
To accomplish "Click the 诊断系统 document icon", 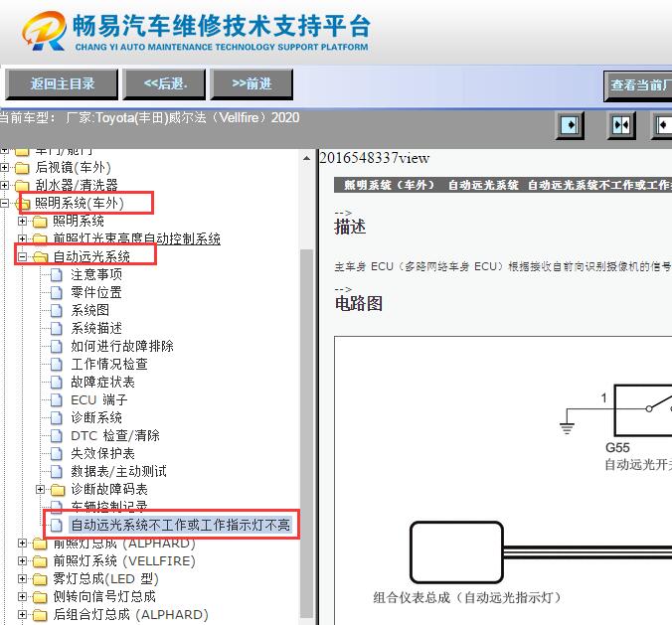I will pos(56,417).
